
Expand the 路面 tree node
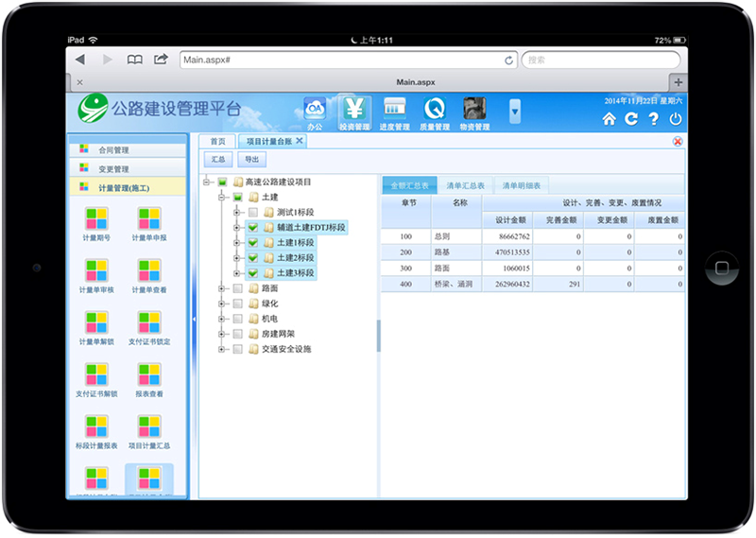click(x=221, y=288)
